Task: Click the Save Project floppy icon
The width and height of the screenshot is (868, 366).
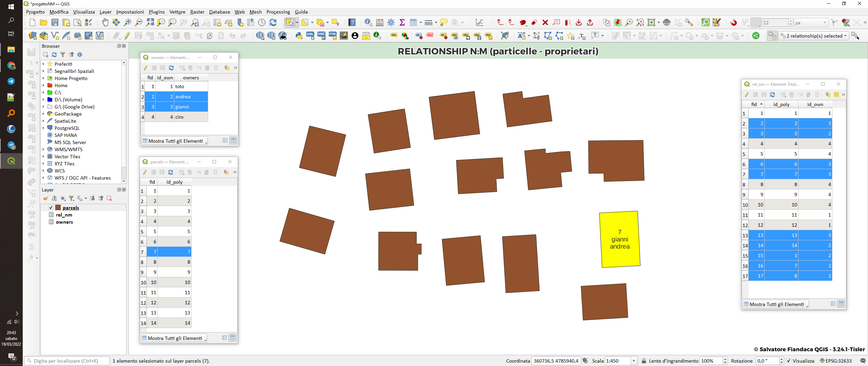Action: tap(55, 22)
